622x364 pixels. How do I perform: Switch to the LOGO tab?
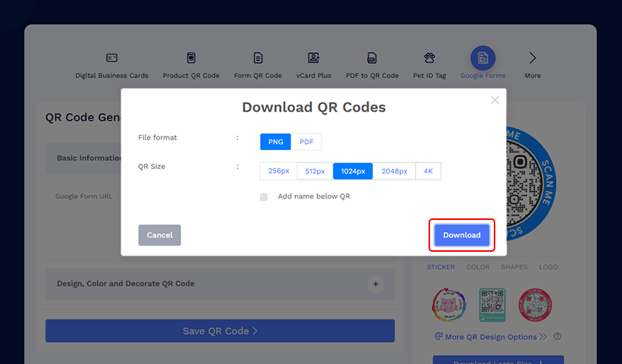coord(548,267)
